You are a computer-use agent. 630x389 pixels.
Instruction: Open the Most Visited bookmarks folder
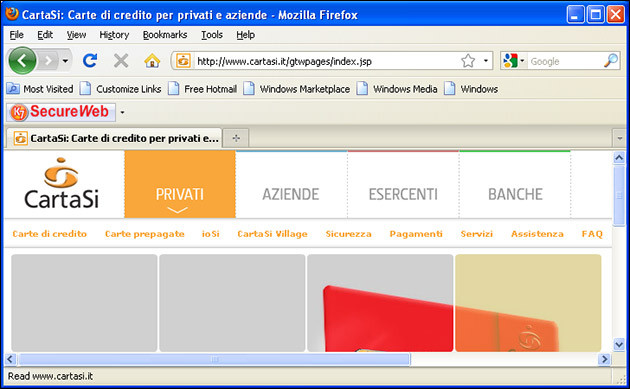(x=40, y=89)
